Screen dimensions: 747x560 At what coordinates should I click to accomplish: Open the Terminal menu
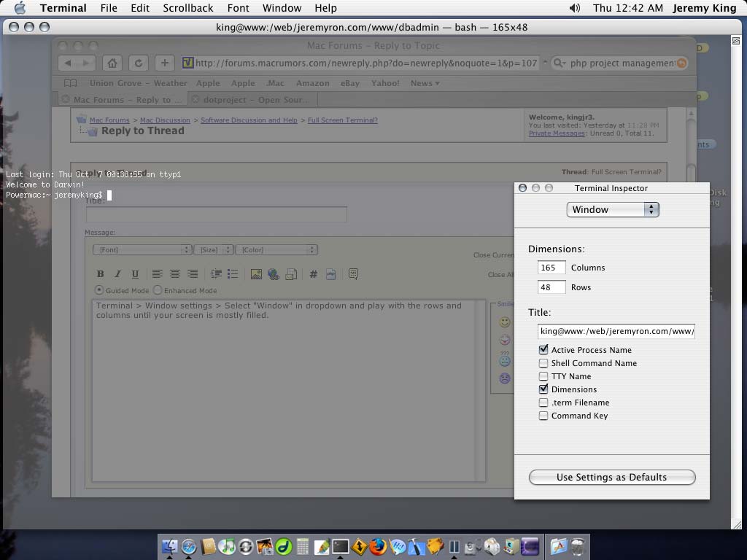pos(63,7)
